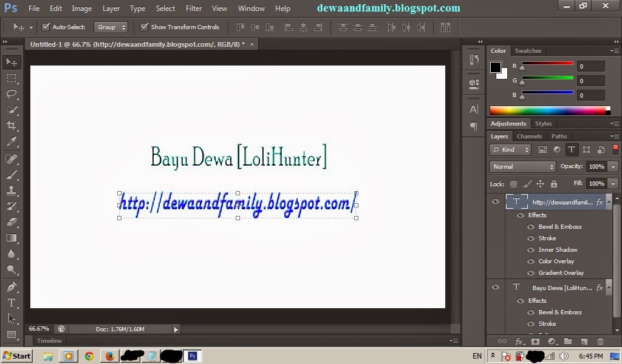The height and width of the screenshot is (364, 622).
Task: Hide the http://dewaandfamil... text layer
Action: [496, 201]
